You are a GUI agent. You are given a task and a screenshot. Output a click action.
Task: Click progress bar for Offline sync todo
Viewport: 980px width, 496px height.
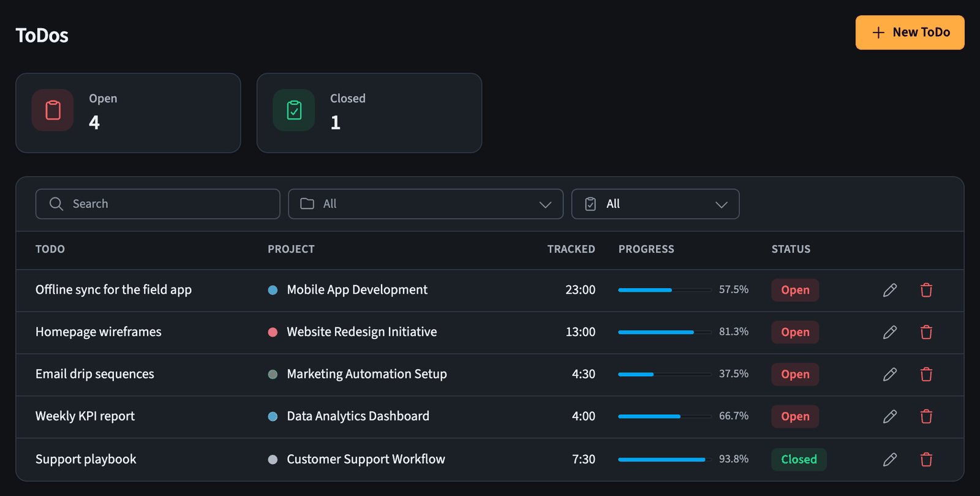665,290
